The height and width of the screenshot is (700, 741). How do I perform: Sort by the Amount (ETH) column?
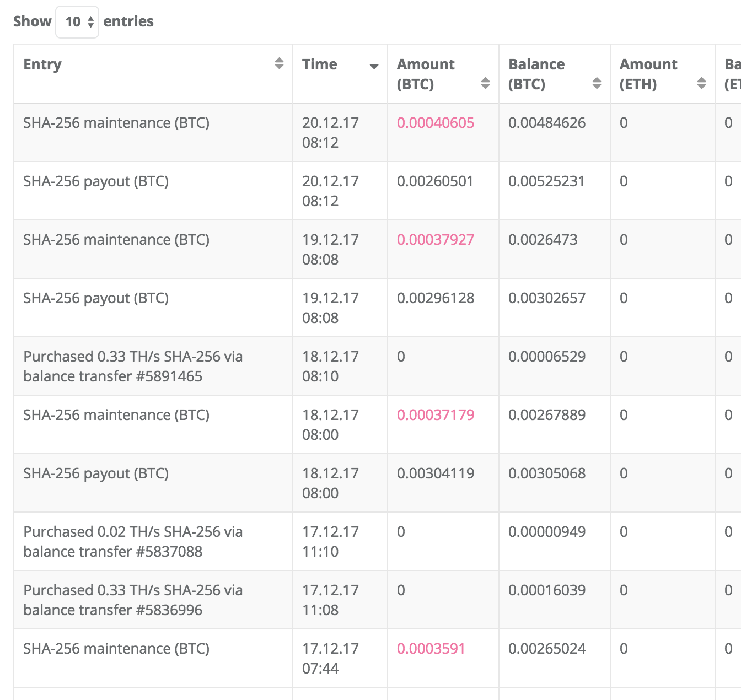coord(663,74)
